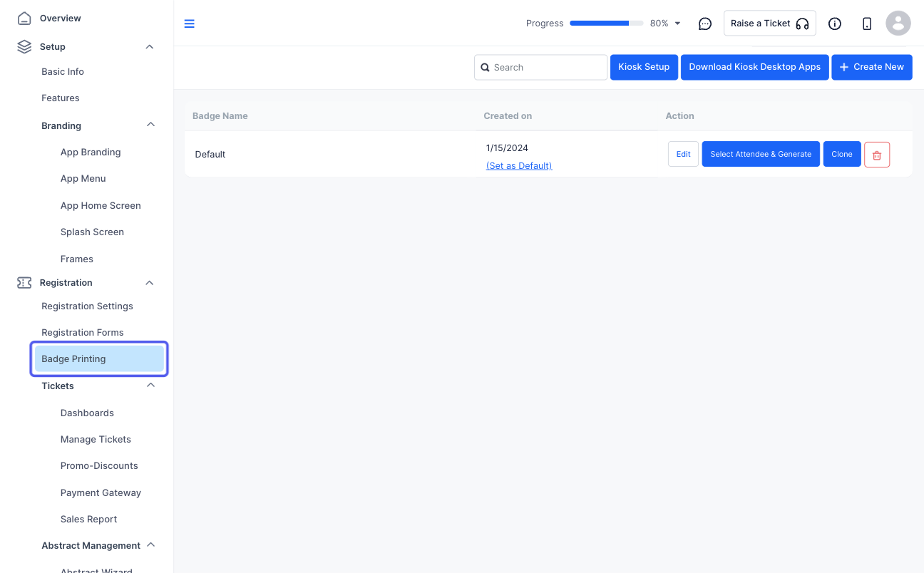Screen dimensions: 924x573
Task: Open Payment Gateway page
Action: (101, 493)
